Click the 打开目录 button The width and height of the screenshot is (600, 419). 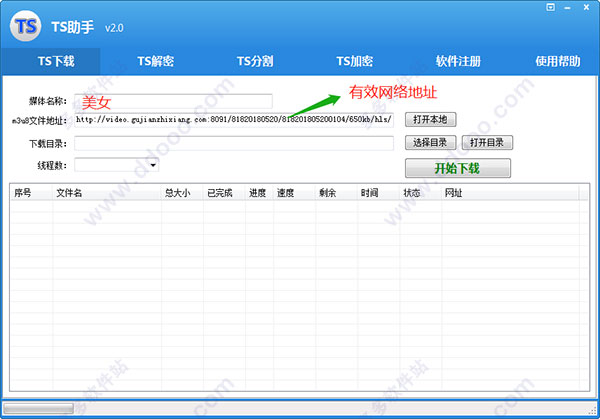pos(487,143)
